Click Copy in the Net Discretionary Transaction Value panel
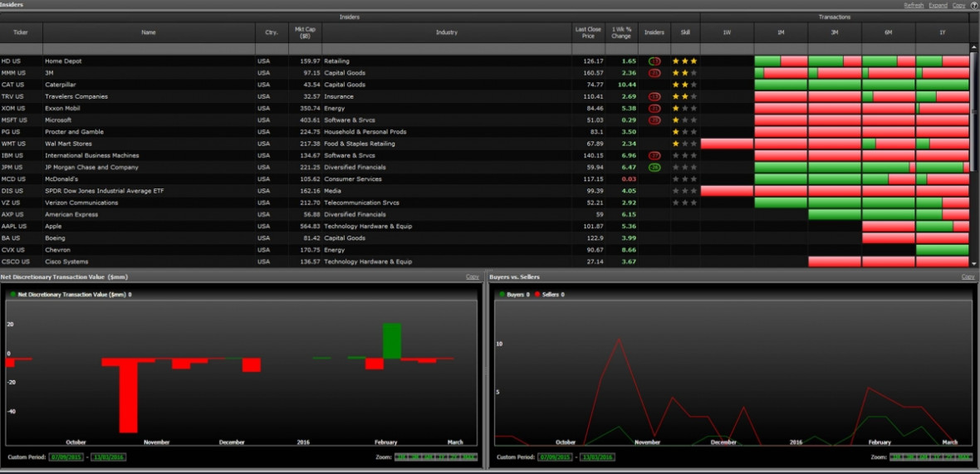Image resolution: width=980 pixels, height=474 pixels. pos(473,276)
